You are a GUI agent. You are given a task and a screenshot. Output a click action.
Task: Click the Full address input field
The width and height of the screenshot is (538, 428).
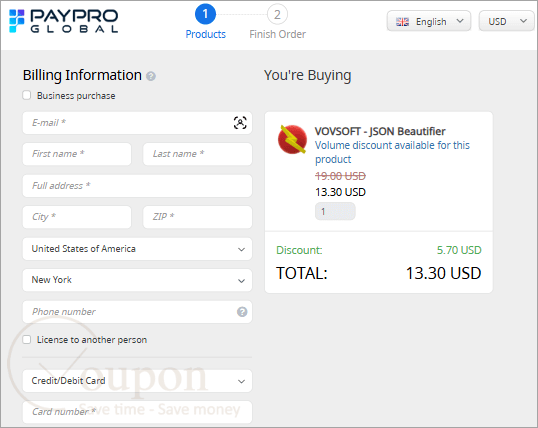point(137,186)
